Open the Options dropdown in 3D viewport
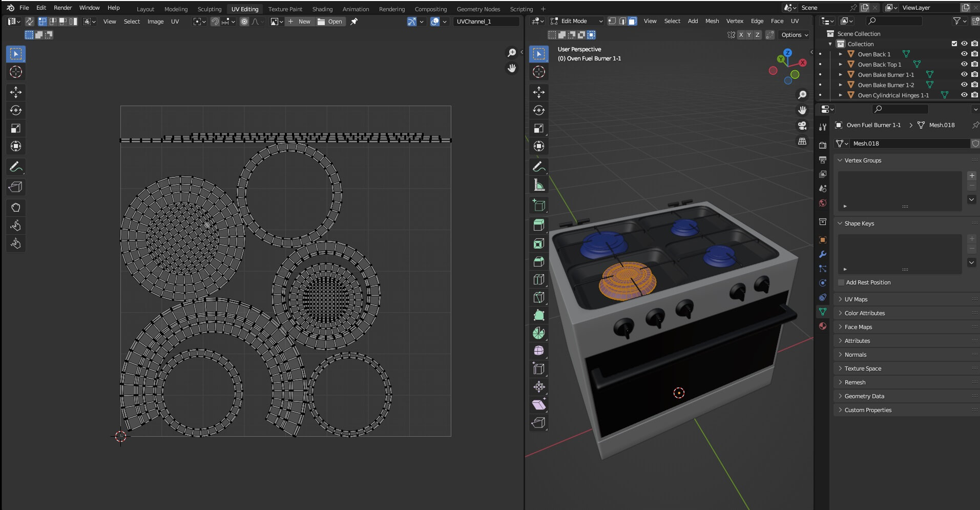 coord(795,35)
